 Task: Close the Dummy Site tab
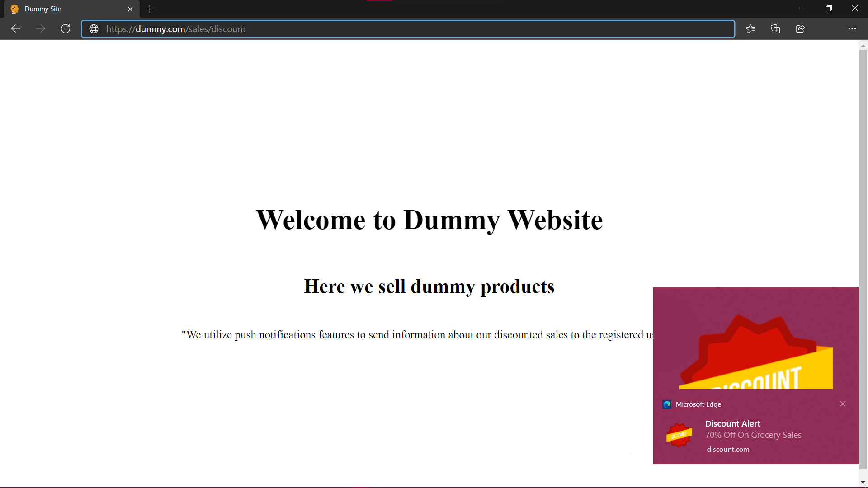(130, 9)
